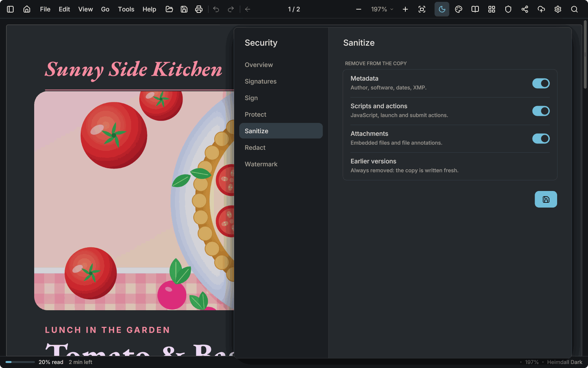Select the Overview security section
The width and height of the screenshot is (588, 368).
(281, 65)
